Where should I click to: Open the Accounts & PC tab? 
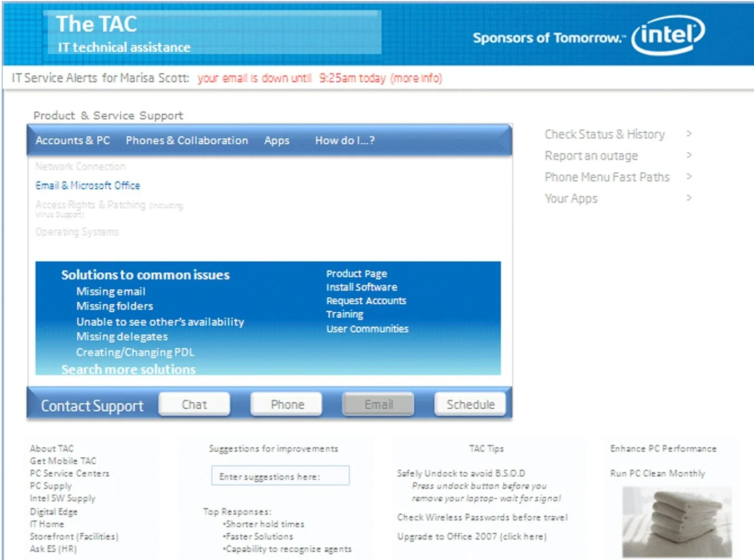pos(73,141)
